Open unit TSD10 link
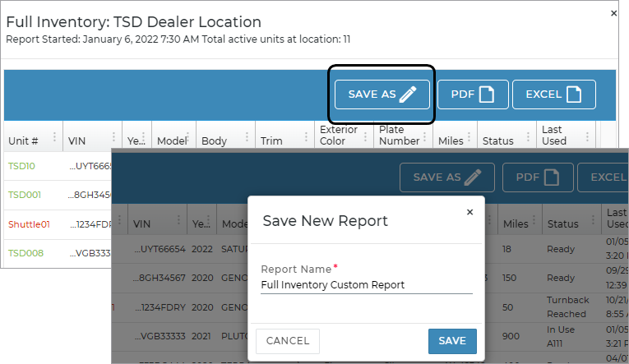The image size is (629, 364). [x=21, y=166]
